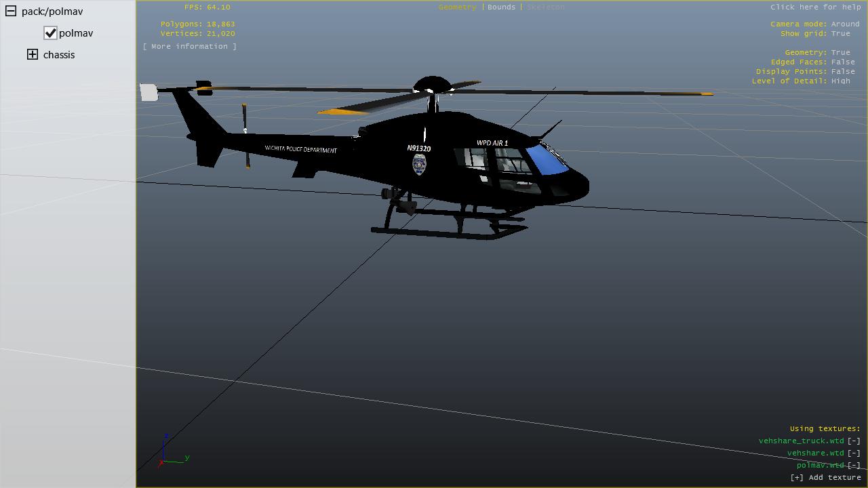Toggle Edged Faces option
The width and height of the screenshot is (868, 488).
[x=843, y=62]
